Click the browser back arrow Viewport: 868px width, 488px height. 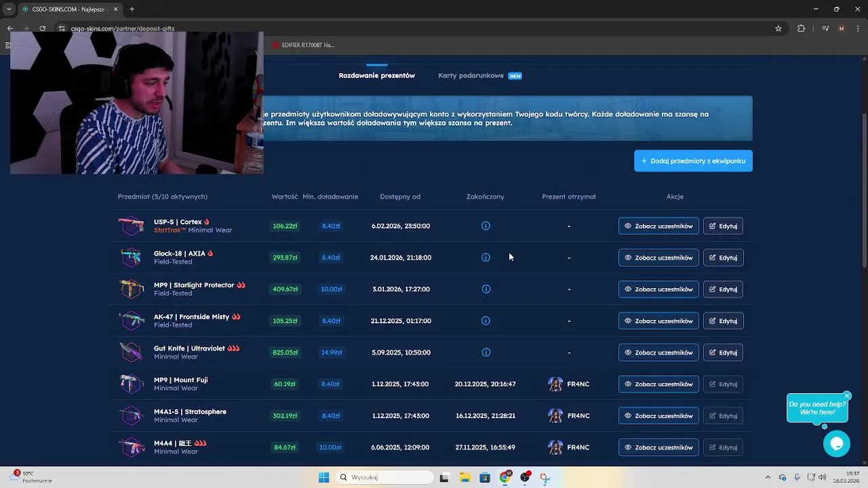pyautogui.click(x=9, y=28)
